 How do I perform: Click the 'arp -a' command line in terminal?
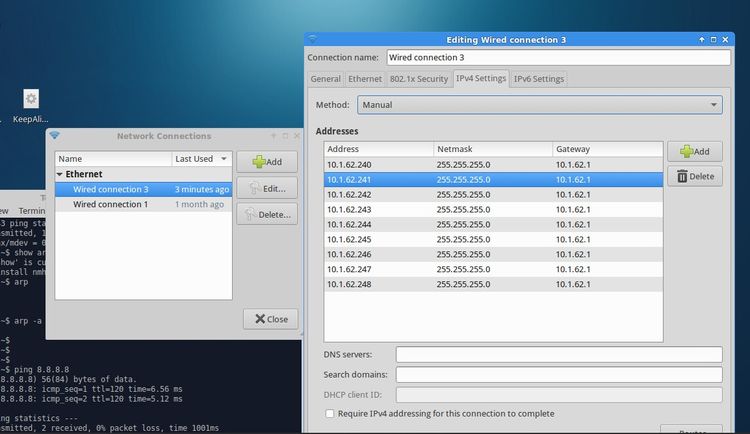point(28,321)
